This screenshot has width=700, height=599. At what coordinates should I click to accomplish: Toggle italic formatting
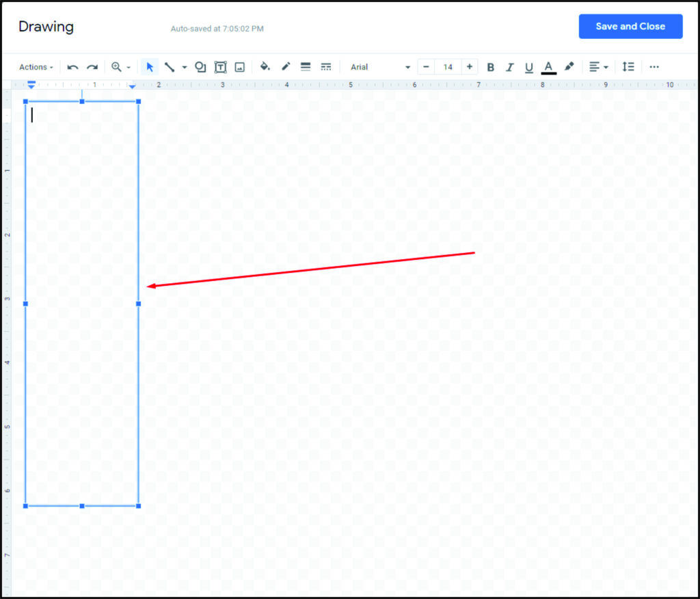pyautogui.click(x=509, y=66)
